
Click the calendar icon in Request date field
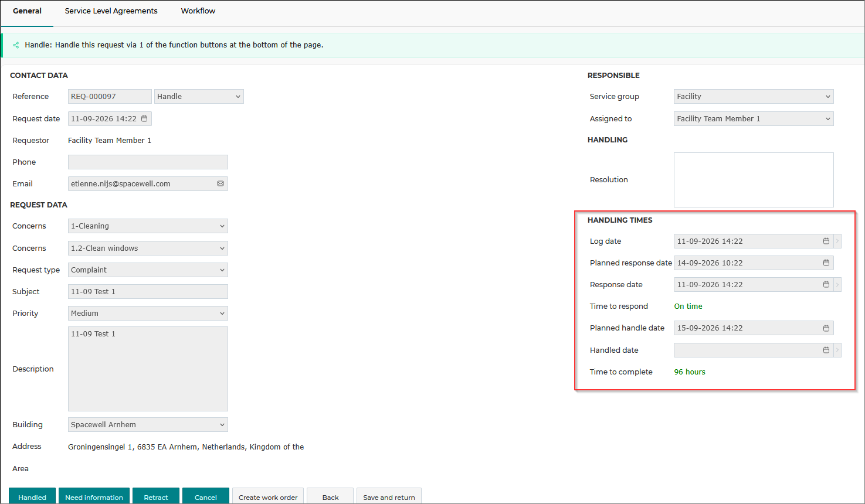coord(144,118)
